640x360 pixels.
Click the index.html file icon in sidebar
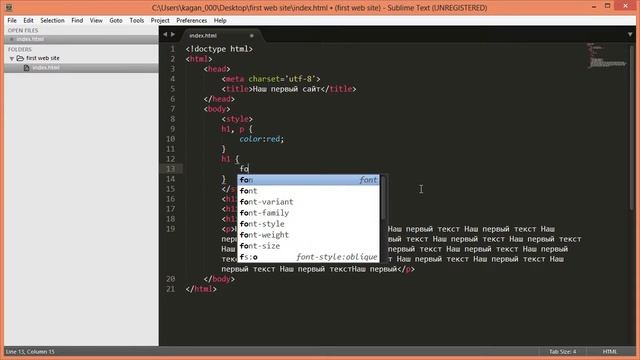27,68
